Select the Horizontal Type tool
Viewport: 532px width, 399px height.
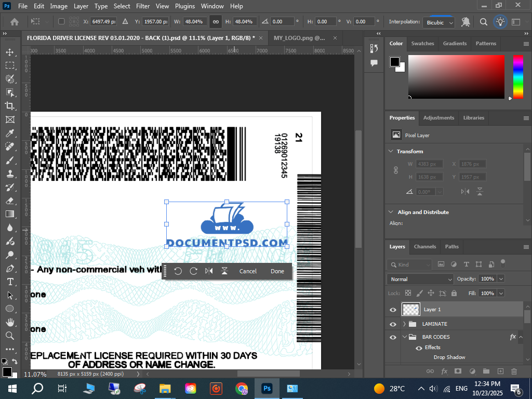pyautogui.click(x=10, y=282)
